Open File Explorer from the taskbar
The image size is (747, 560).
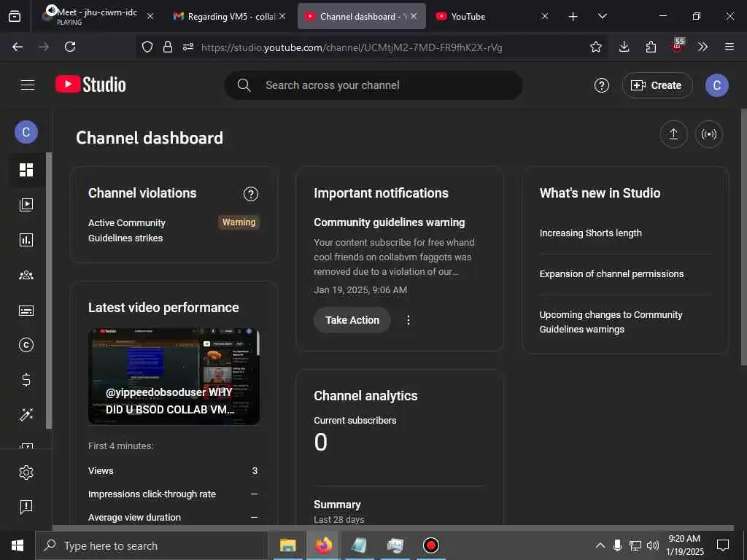pos(287,545)
